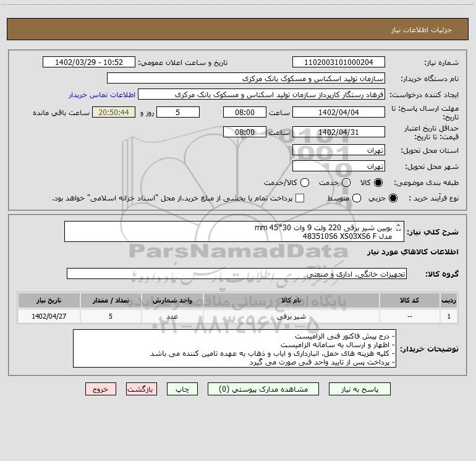476x461 pixels.
Task: Toggle the اسناد خزانه اسلامی payment checkbox
Action: pyautogui.click(x=300, y=198)
